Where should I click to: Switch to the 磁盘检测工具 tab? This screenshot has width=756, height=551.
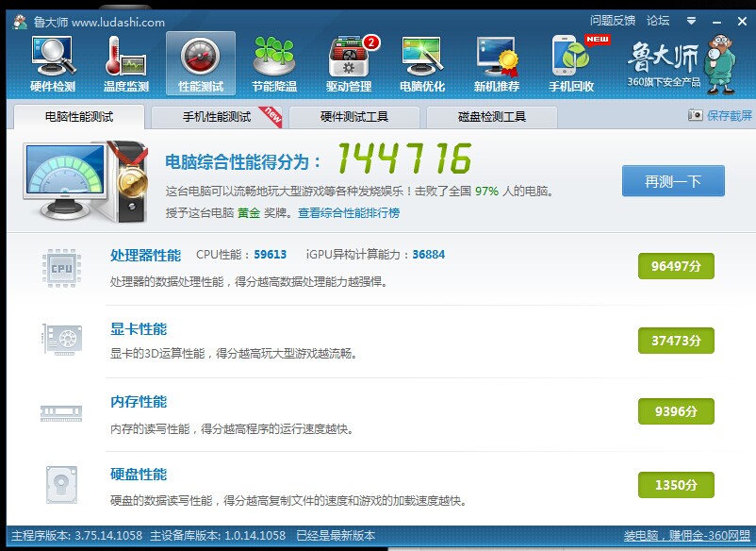point(492,117)
